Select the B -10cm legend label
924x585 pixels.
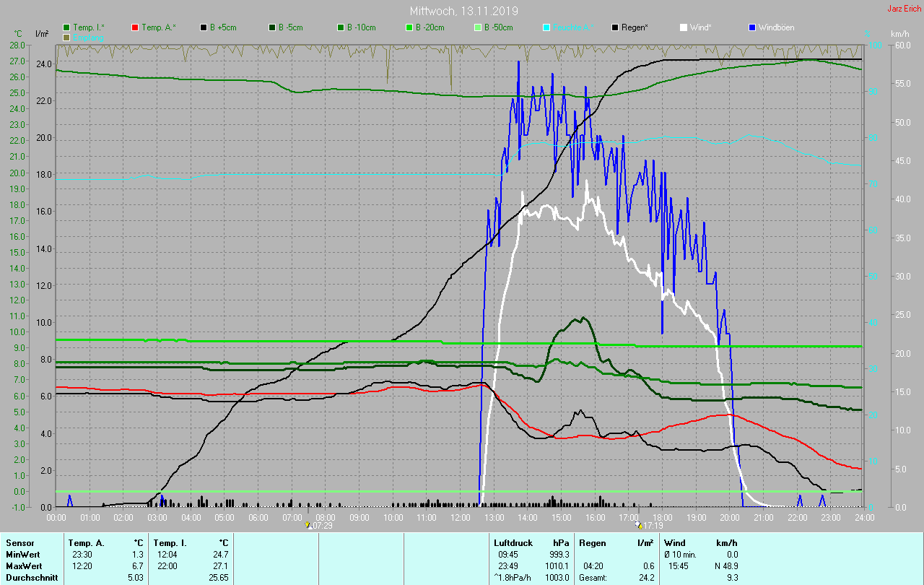pyautogui.click(x=361, y=27)
